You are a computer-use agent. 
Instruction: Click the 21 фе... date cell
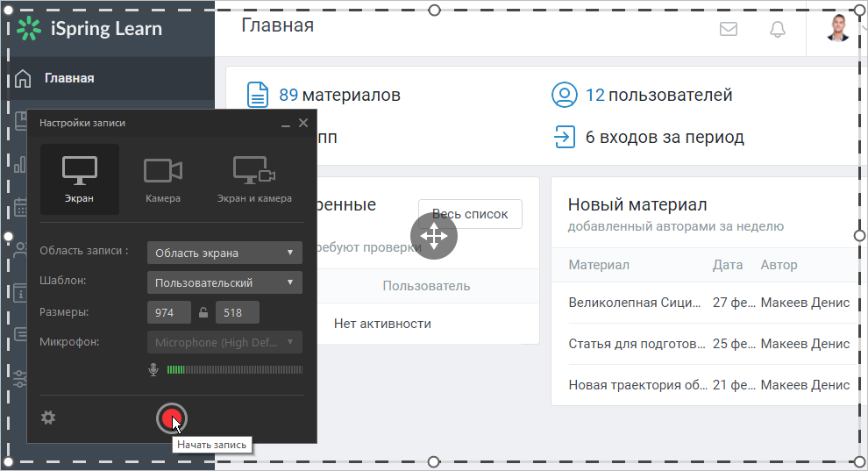point(734,385)
